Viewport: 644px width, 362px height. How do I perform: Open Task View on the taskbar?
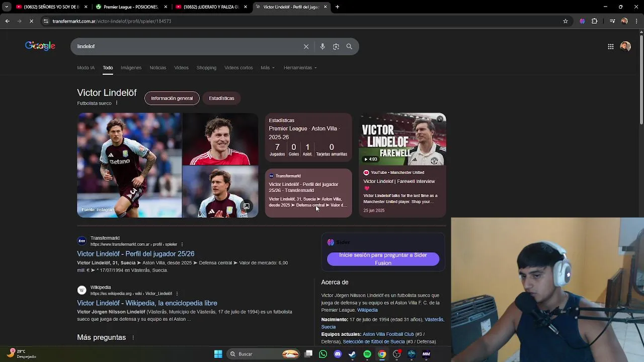pos(308,354)
